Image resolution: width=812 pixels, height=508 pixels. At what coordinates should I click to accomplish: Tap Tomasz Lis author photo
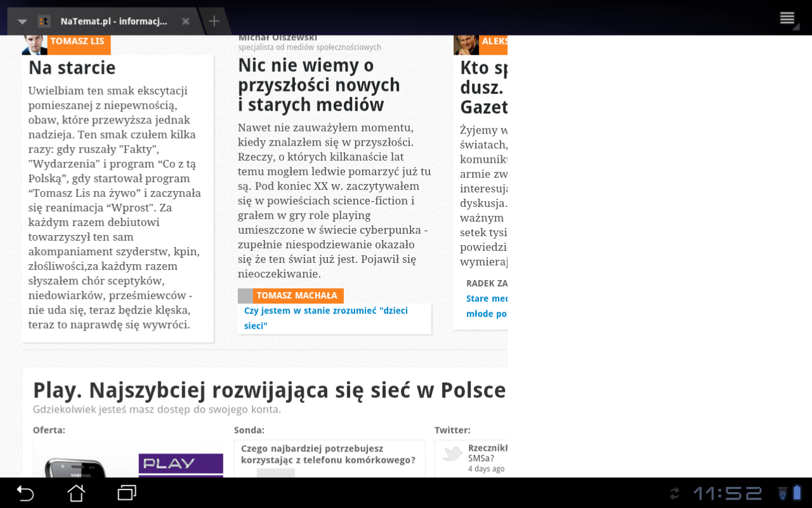[35, 44]
